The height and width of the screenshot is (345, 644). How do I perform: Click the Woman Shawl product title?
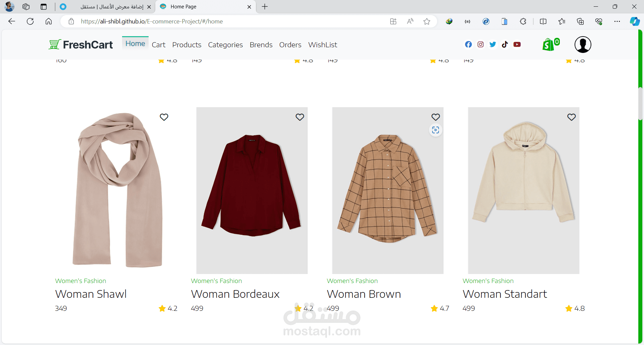91,294
